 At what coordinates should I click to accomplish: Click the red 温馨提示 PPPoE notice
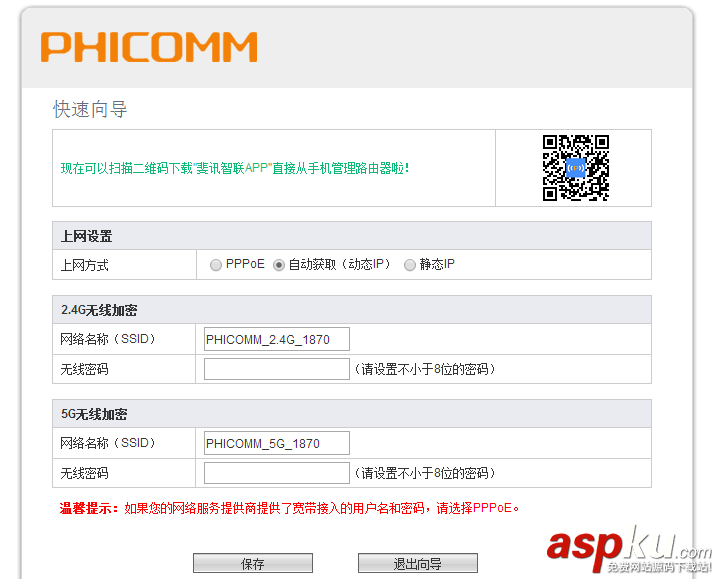pyautogui.click(x=289, y=508)
